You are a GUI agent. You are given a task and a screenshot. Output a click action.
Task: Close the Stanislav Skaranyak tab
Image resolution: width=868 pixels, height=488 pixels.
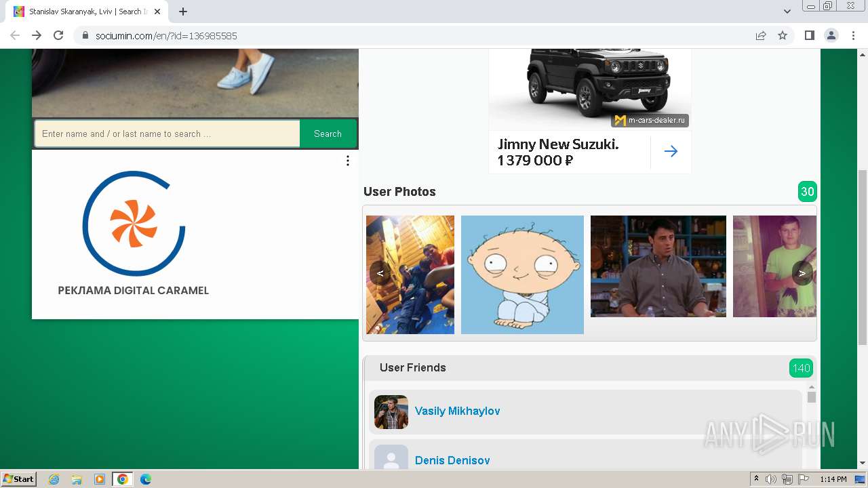[157, 12]
